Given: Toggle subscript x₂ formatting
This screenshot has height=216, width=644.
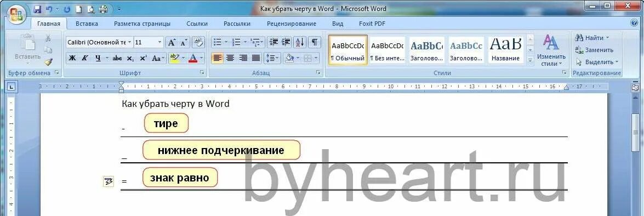Looking at the screenshot, I should point(130,58).
